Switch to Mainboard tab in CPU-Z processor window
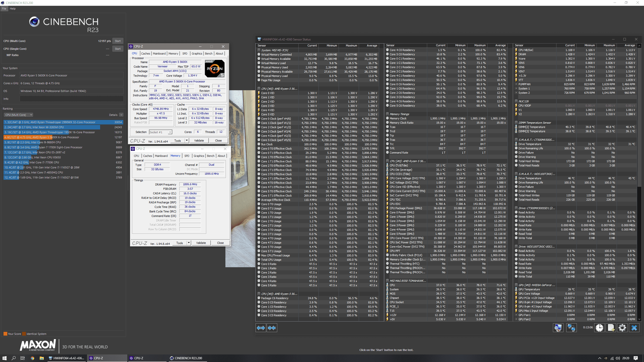 point(159,54)
